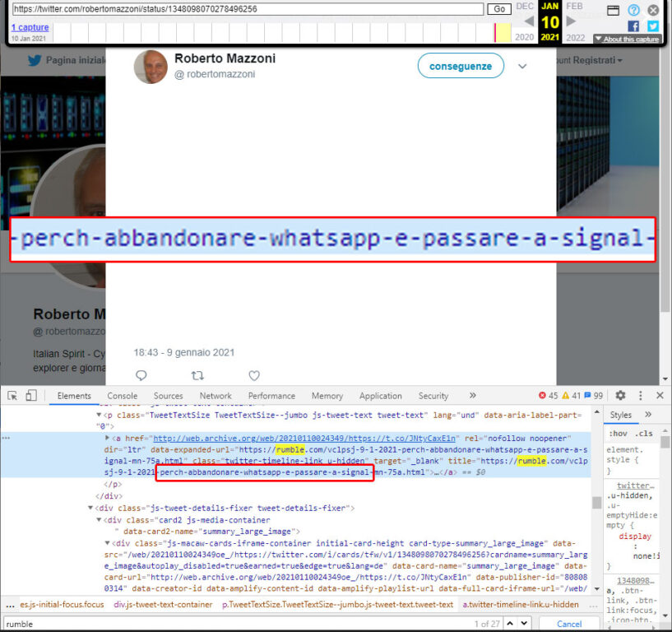Screen dimensions: 672x632
Task: Show more sidebar panes chevron next to Styles
Action: click(x=648, y=414)
